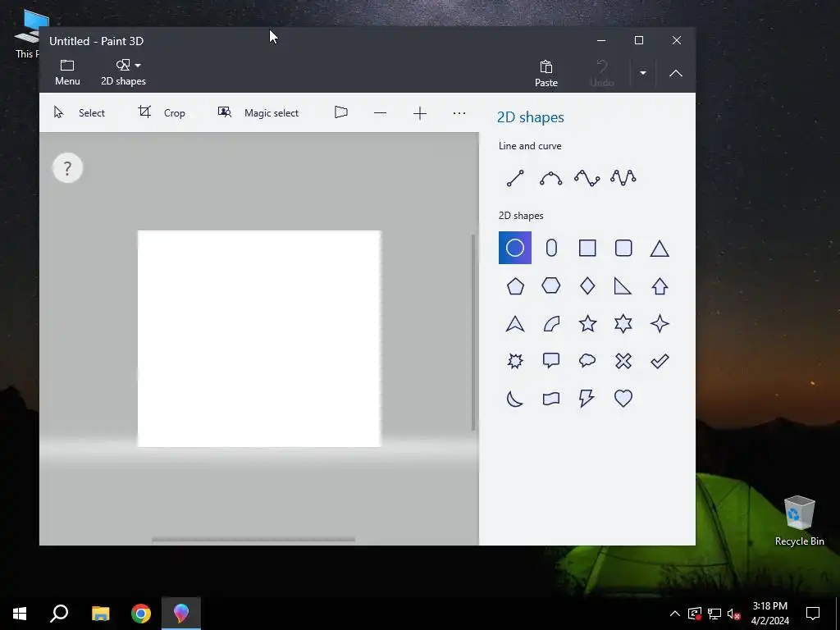Select the 5-point curve tool
This screenshot has height=630, width=840.
623,178
